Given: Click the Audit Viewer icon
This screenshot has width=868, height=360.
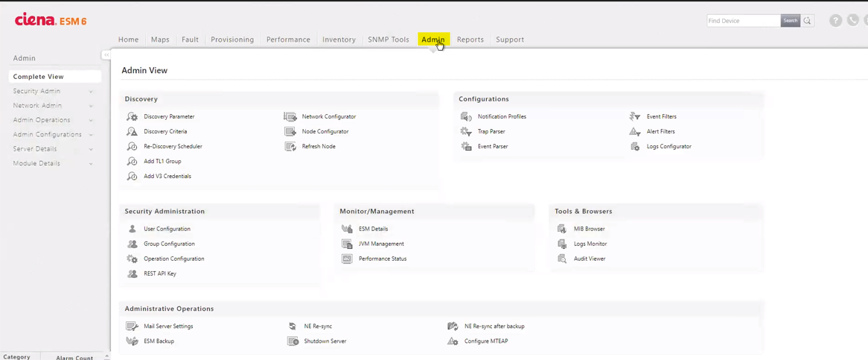Looking at the screenshot, I should (562, 259).
